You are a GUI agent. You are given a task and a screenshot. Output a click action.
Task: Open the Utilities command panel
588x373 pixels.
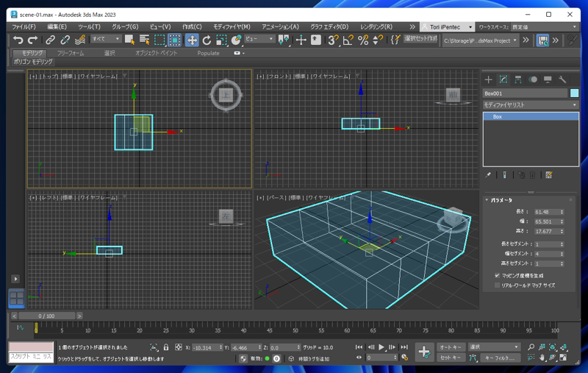click(562, 79)
